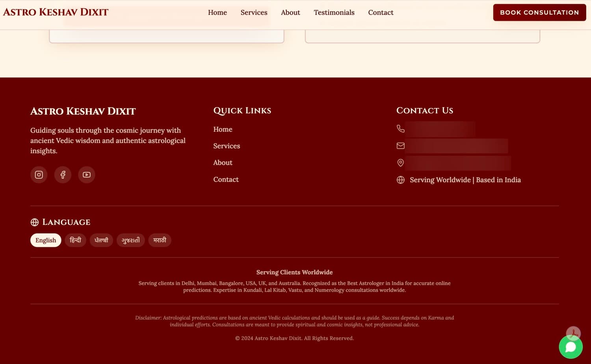Image resolution: width=591 pixels, height=364 pixels.
Task: Click the blurred email address in footer
Action: tap(456, 146)
